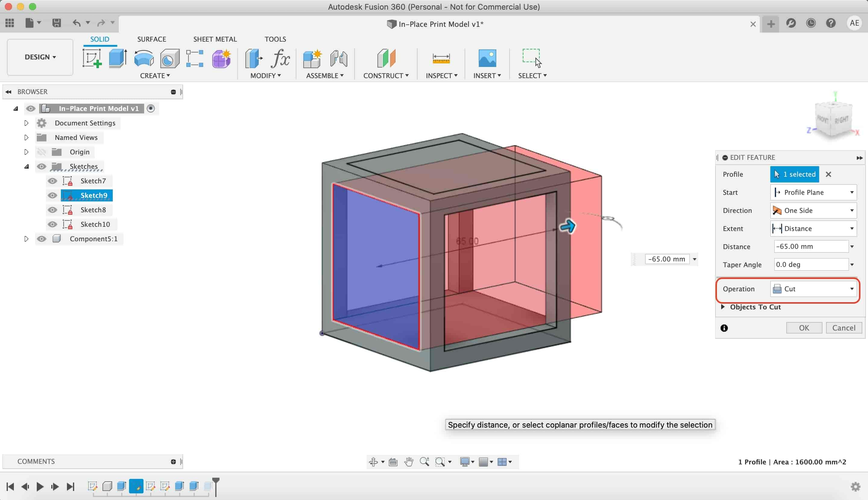Select the Rectangular Pattern tool

pos(194,59)
